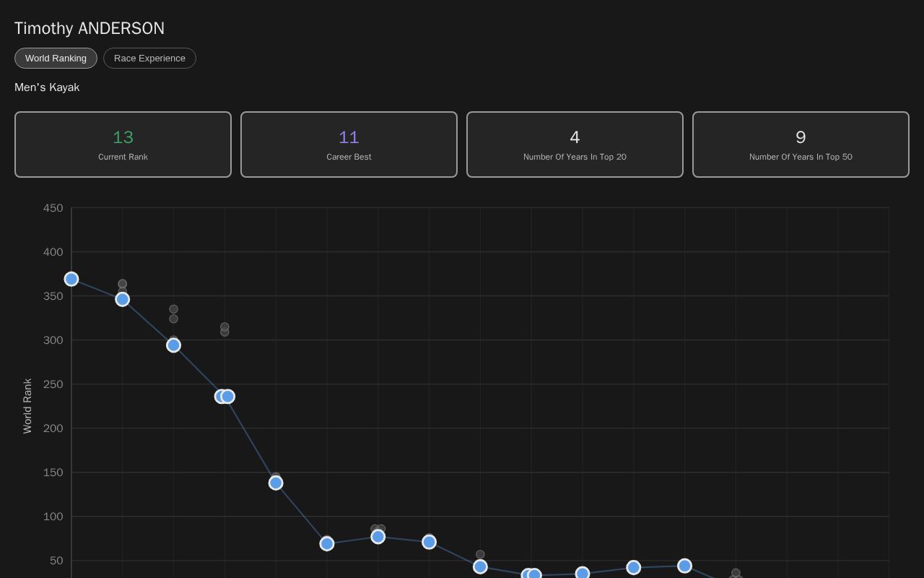Screen dimensions: 924x578
Task: Click the 100 label on the rank axis
Action: (x=53, y=517)
